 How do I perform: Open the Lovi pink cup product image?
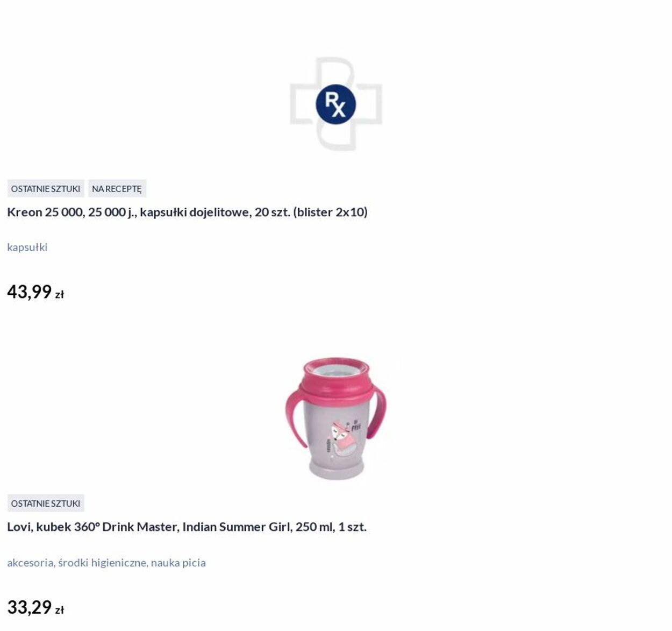tap(336, 418)
